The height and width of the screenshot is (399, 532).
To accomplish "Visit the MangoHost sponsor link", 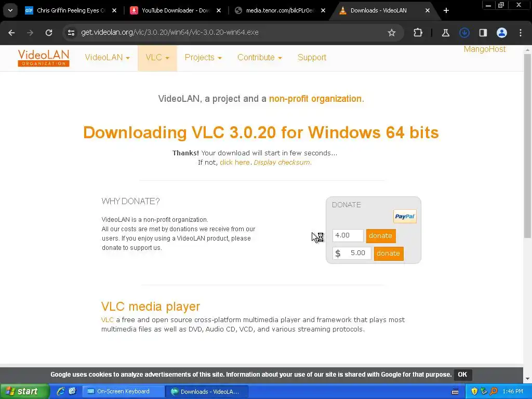I will (x=485, y=49).
